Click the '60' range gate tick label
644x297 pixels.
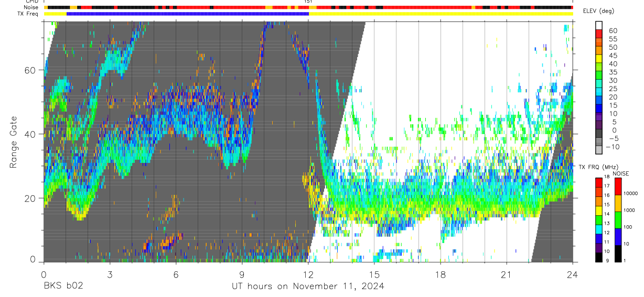30,70
